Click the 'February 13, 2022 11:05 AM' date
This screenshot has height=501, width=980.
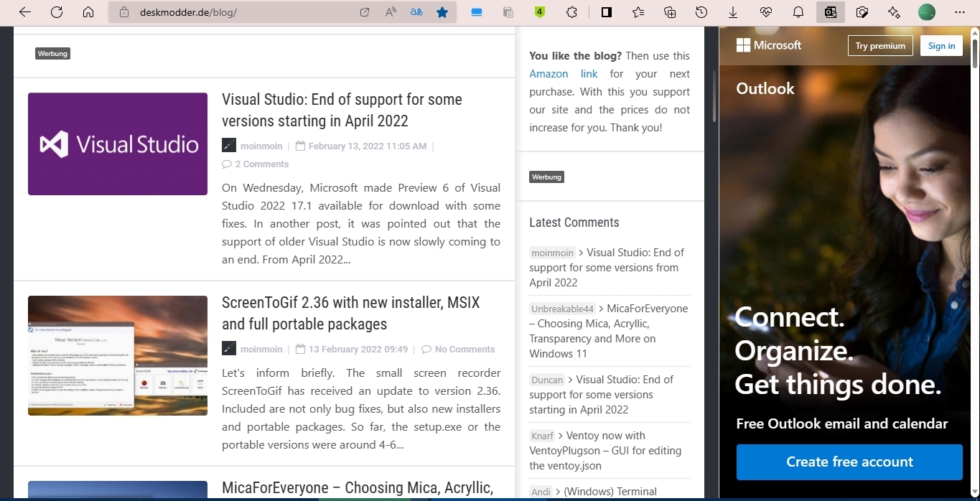[368, 146]
